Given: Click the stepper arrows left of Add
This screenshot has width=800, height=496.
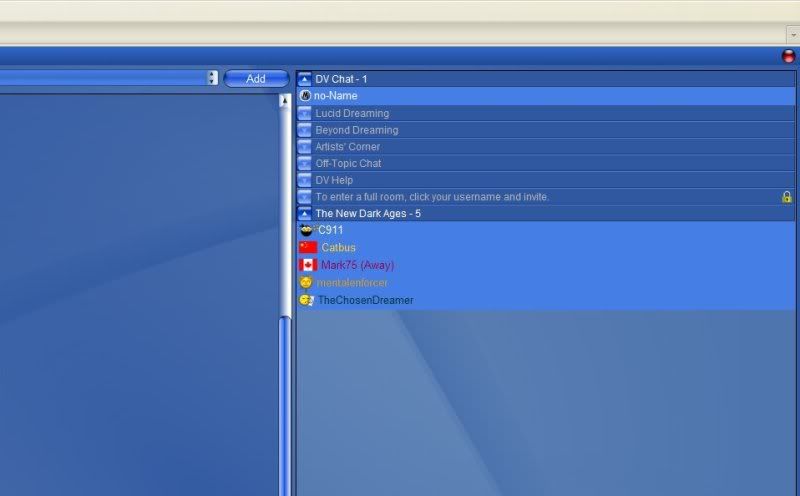Looking at the screenshot, I should [212, 78].
